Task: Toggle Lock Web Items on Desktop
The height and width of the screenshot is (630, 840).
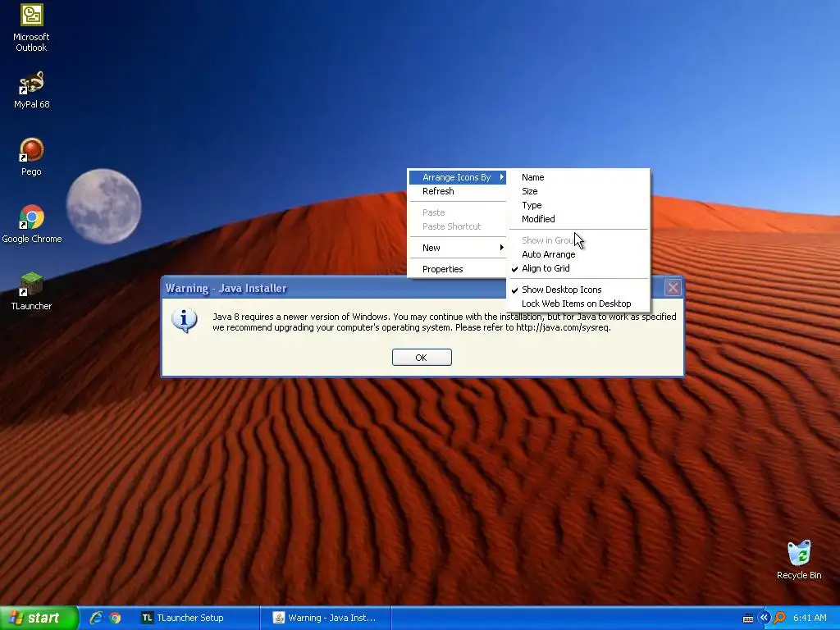Action: point(578,304)
